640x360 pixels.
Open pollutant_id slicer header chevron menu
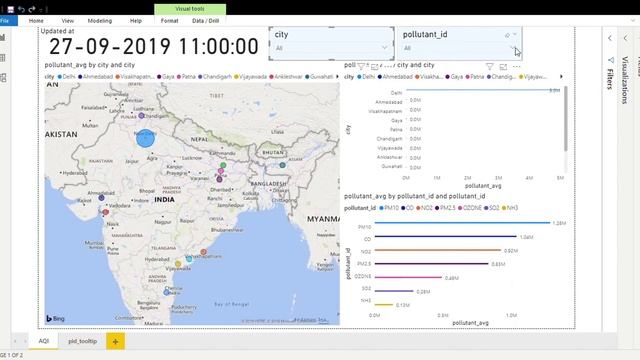(515, 35)
